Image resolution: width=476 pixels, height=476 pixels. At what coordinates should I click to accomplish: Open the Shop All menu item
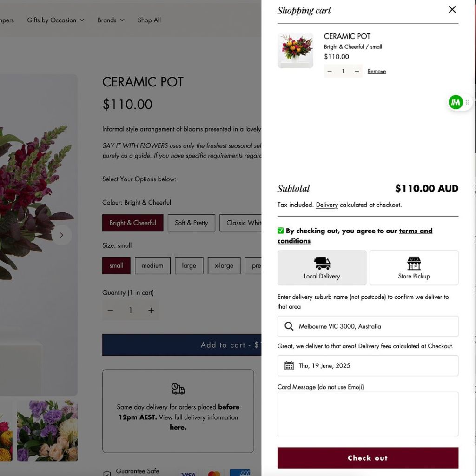coord(149,20)
